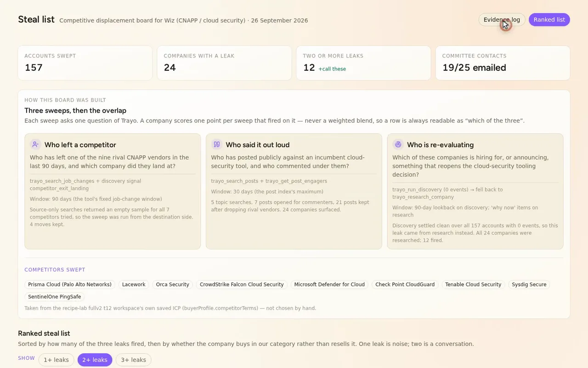The height and width of the screenshot is (368, 588).
Task: Select the 2+ leaks filter
Action: pos(95,360)
